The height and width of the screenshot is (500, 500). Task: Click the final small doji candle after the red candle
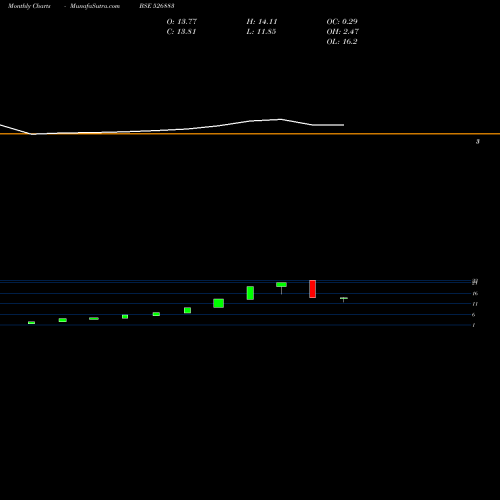click(344, 298)
